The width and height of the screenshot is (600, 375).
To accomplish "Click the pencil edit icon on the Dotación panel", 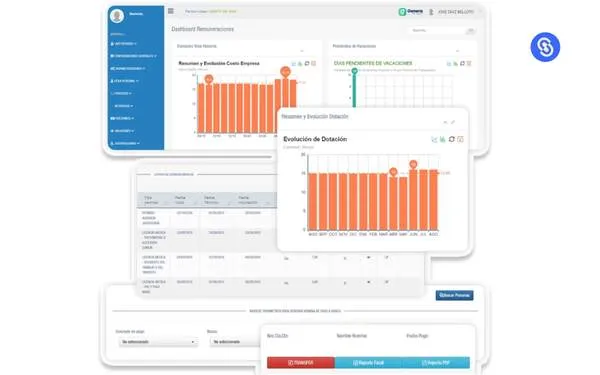I will [x=453, y=122].
